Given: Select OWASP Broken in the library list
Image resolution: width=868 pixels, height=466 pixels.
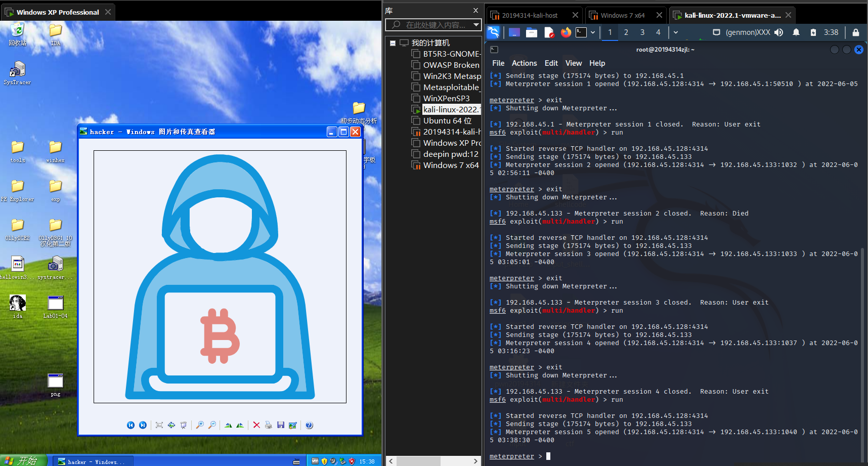Looking at the screenshot, I should point(446,65).
